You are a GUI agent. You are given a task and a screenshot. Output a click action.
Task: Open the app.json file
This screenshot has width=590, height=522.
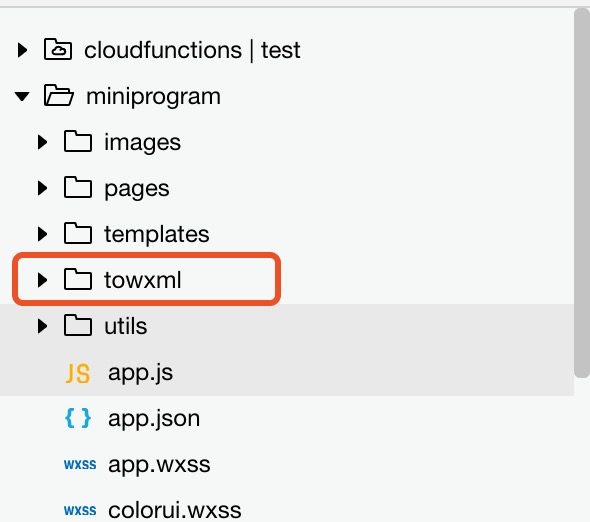pyautogui.click(x=154, y=419)
